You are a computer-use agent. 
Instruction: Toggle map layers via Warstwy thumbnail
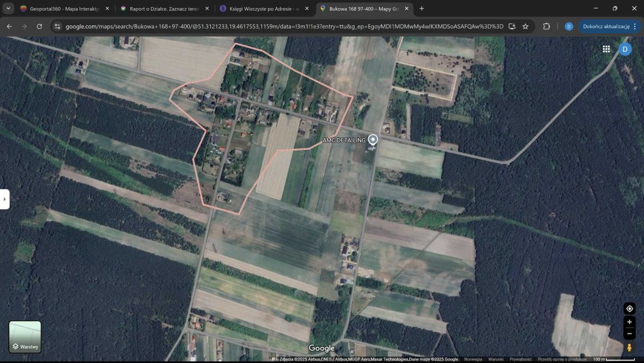click(x=25, y=337)
